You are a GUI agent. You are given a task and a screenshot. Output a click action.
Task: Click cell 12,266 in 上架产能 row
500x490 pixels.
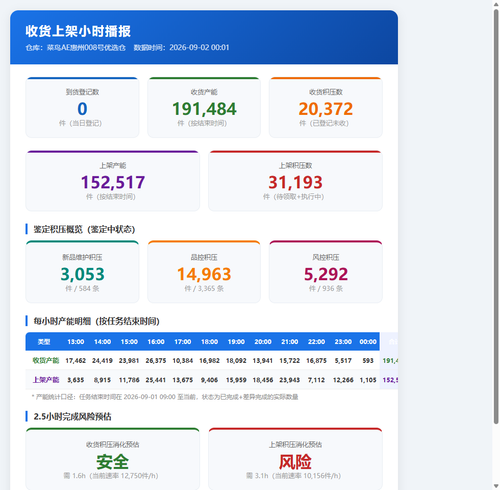343,380
